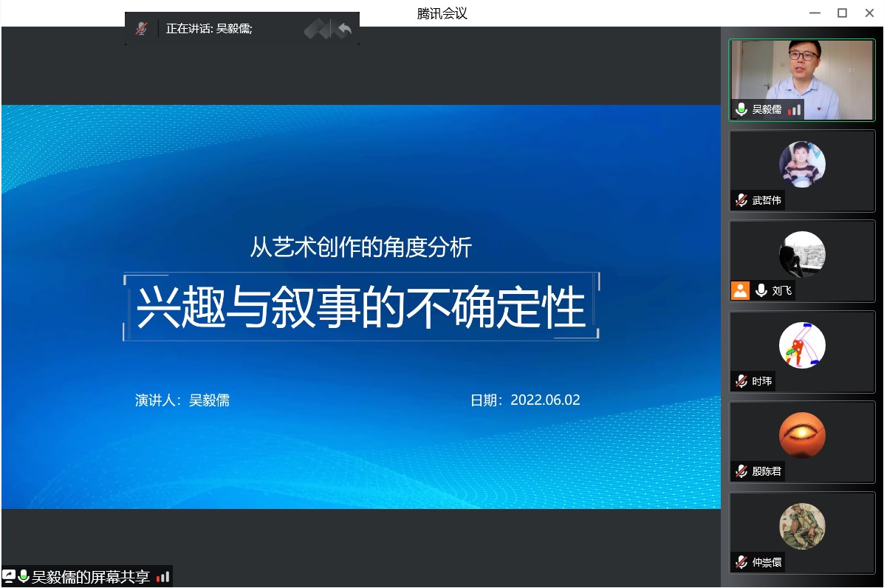
Task: Select 殷陈君's eye avatar tile
Action: click(802, 435)
